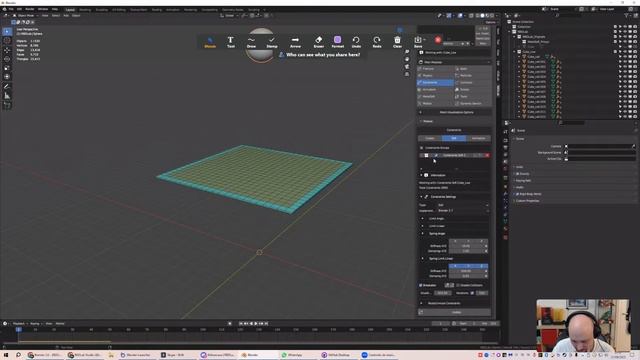Open the Marker menu in the timeline

click(60, 323)
